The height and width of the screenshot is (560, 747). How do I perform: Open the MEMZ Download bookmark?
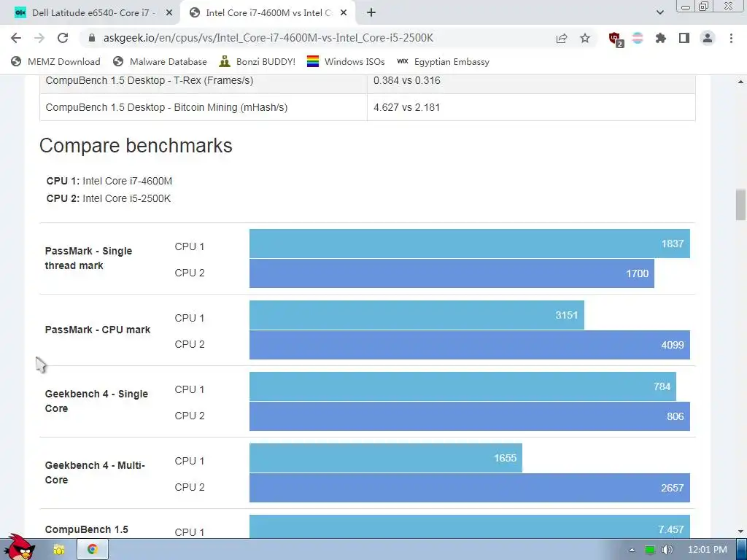pos(55,61)
